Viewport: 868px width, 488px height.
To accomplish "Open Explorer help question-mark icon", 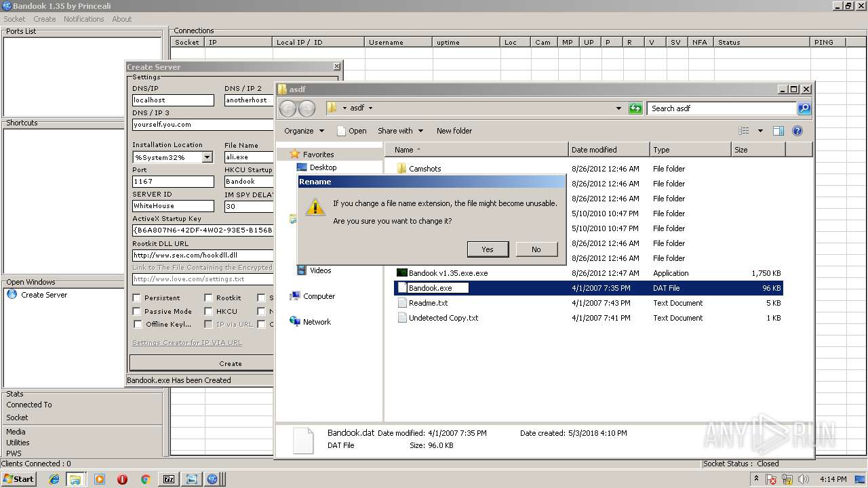I will coord(797,131).
